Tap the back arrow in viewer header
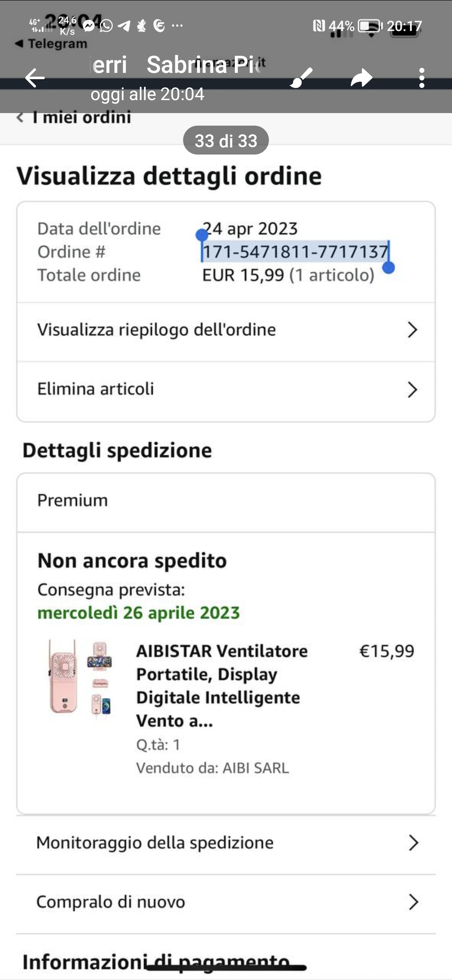 click(35, 78)
